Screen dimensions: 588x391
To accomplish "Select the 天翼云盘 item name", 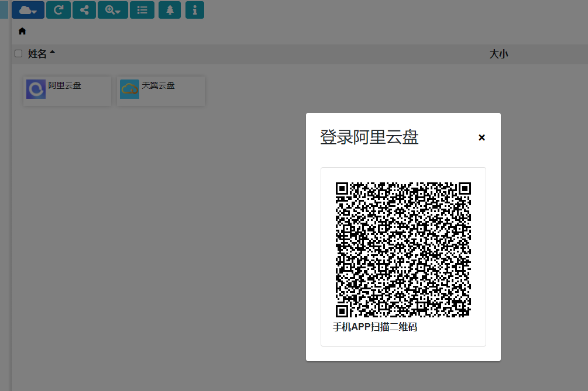I will click(x=158, y=85).
